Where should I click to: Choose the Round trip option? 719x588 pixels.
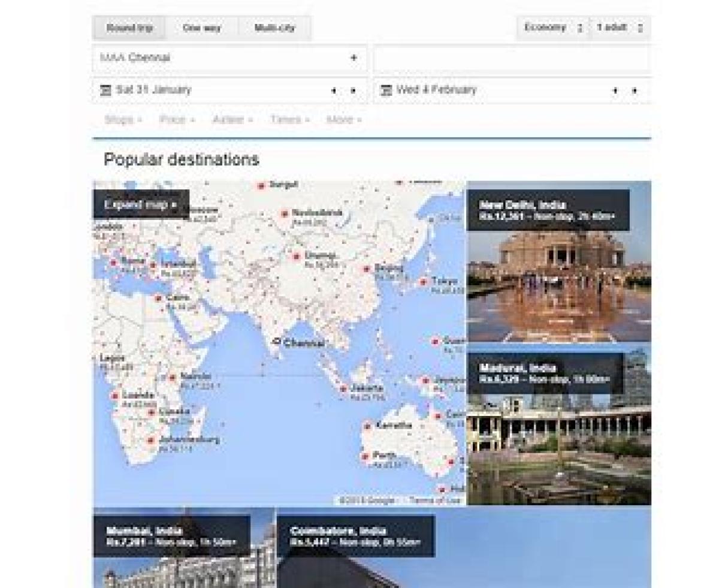click(129, 28)
